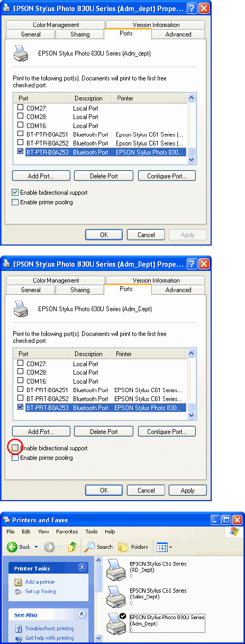Click the Views icon in Printers and Faxes toolbar

[x=161, y=547]
